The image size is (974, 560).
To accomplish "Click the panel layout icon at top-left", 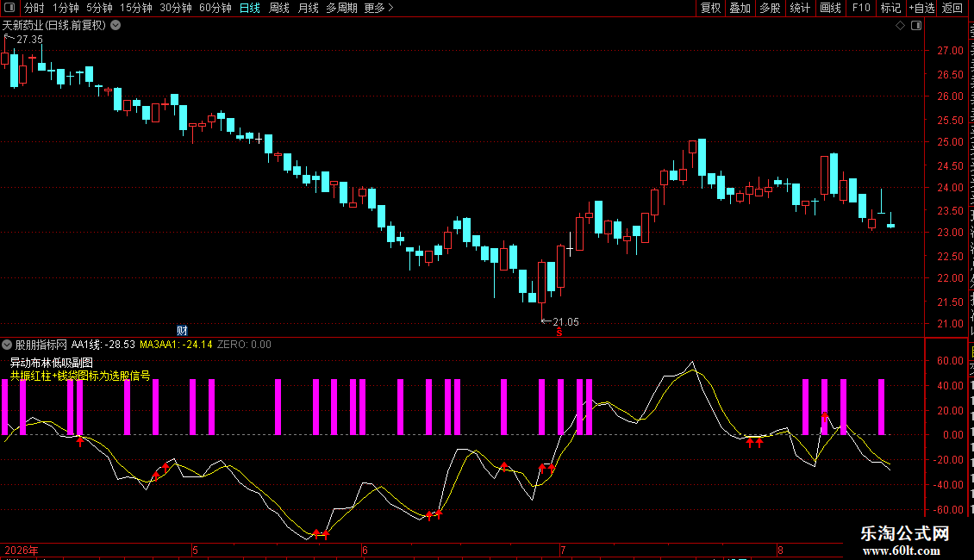I will click(9, 8).
